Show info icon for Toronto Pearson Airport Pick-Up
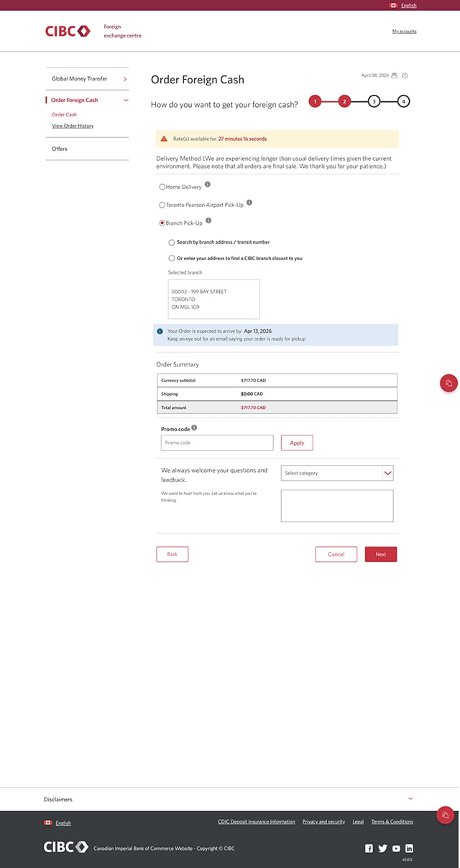The height and width of the screenshot is (868, 460). [x=249, y=203]
